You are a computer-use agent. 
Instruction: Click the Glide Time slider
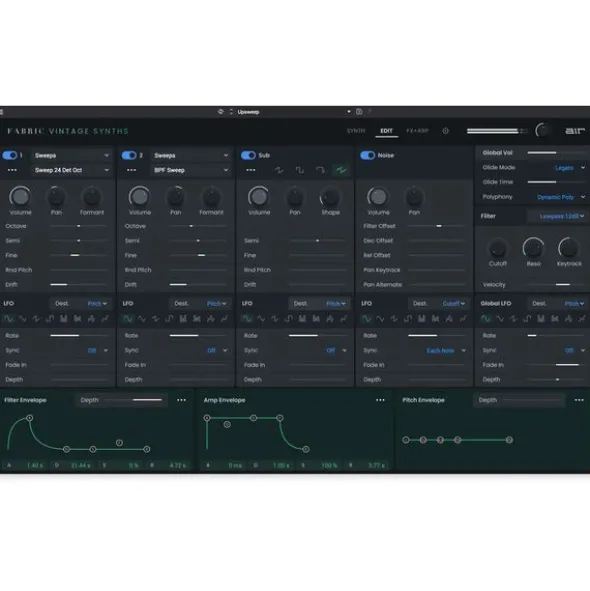[556, 182]
